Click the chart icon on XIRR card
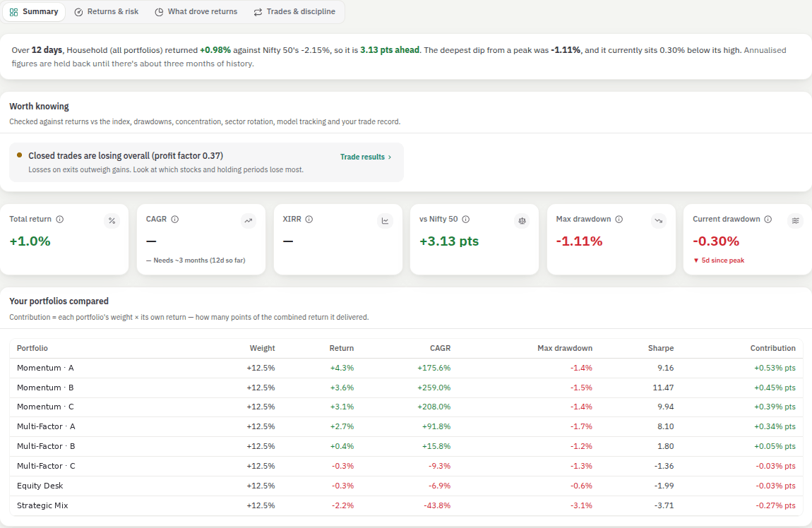Image resolution: width=812 pixels, height=528 pixels. [386, 221]
